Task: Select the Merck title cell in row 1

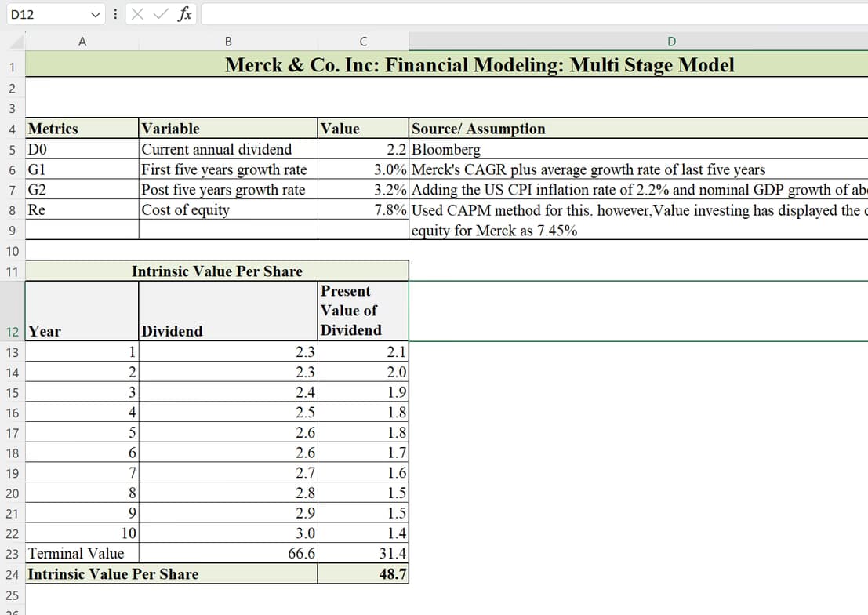Action: 478,65
